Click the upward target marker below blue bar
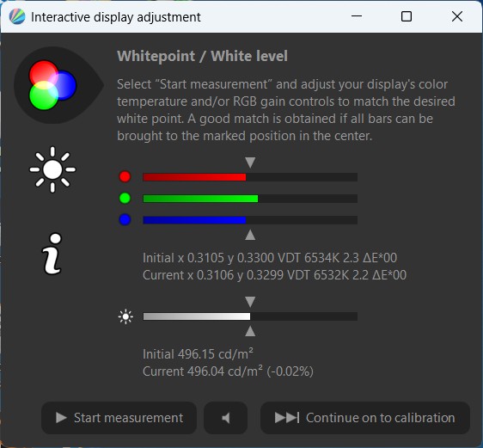This screenshot has height=448, width=483. click(x=250, y=235)
